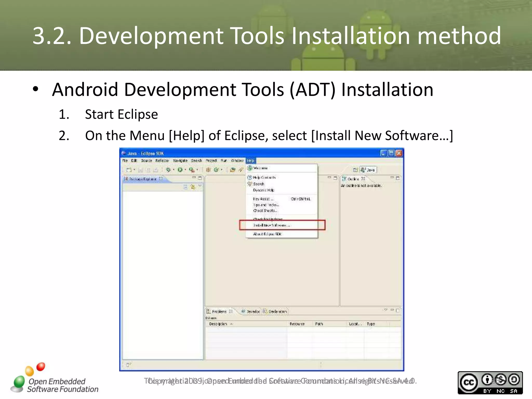532x399 pixels.
Task: Click the Save toolbar icon
Action: click(x=141, y=170)
